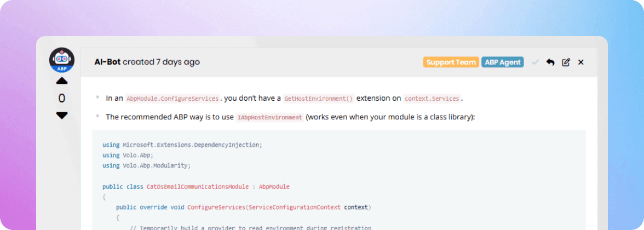Viewport: 644px width, 230px height.
Task: Click the Support Team badge
Action: click(x=451, y=62)
